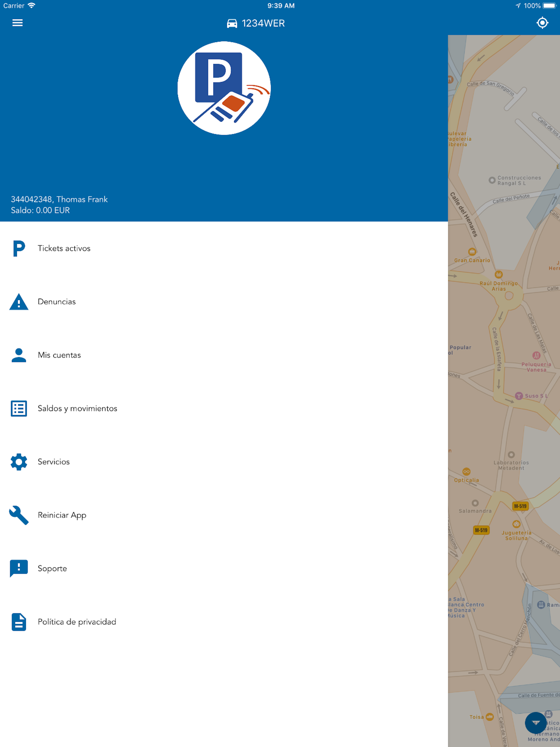Tap the car icon in header
The width and height of the screenshot is (560, 747).
pyautogui.click(x=232, y=23)
